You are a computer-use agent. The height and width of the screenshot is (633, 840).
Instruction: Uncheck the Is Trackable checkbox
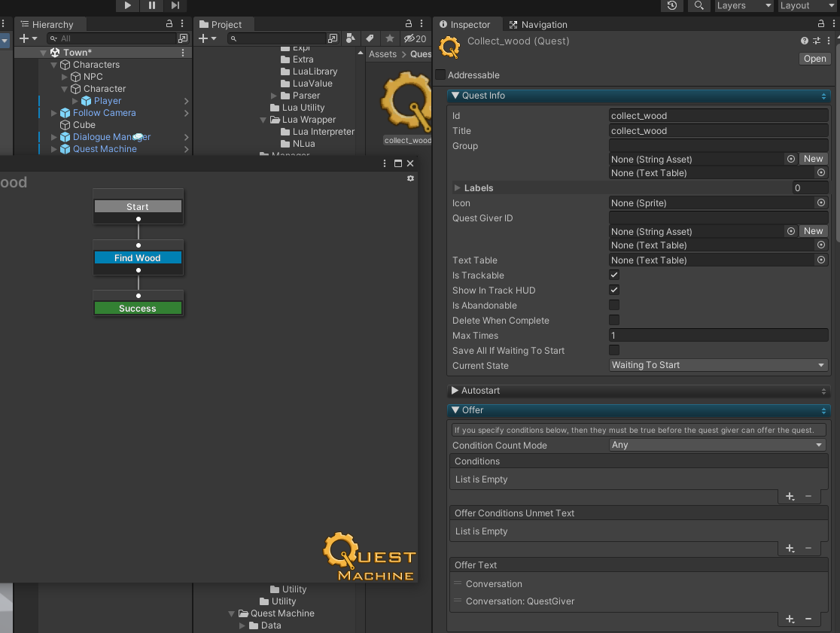[614, 275]
